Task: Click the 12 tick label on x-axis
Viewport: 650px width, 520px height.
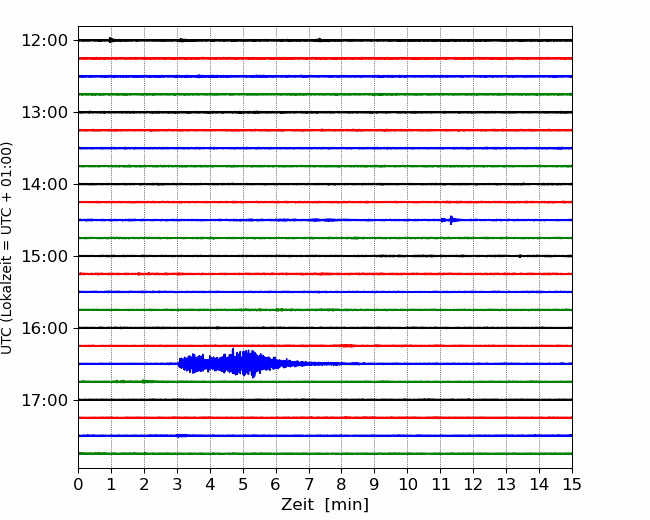Action: [473, 484]
